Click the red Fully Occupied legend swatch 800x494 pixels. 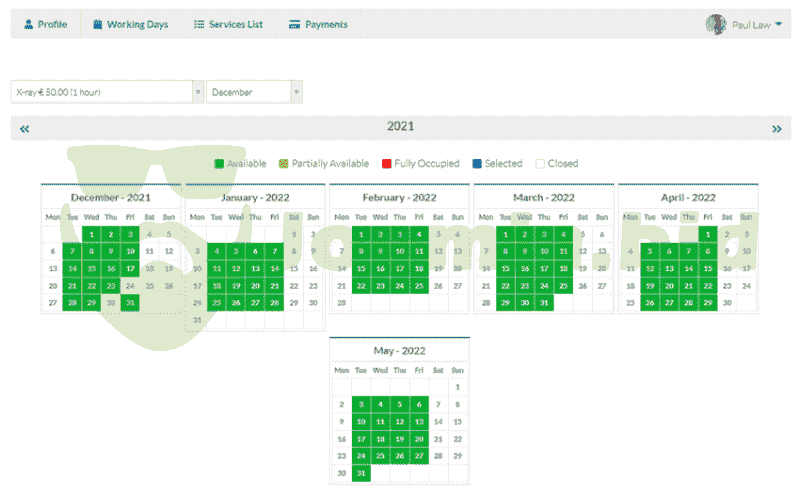387,164
